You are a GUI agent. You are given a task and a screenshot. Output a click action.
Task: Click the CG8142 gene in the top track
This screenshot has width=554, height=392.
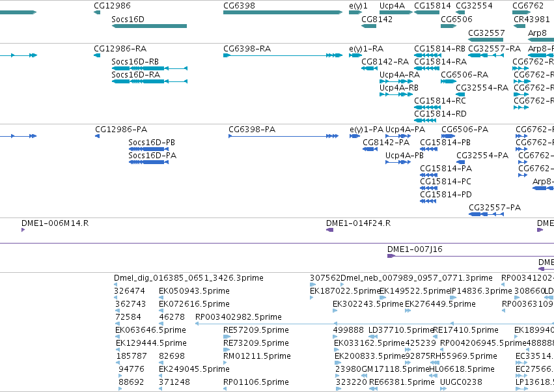click(369, 26)
